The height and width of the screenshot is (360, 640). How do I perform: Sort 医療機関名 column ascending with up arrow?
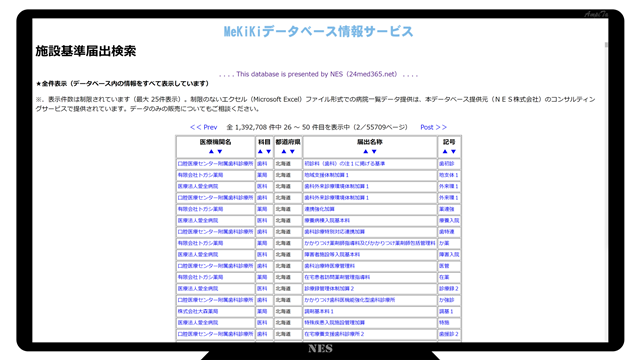[x=211, y=151]
